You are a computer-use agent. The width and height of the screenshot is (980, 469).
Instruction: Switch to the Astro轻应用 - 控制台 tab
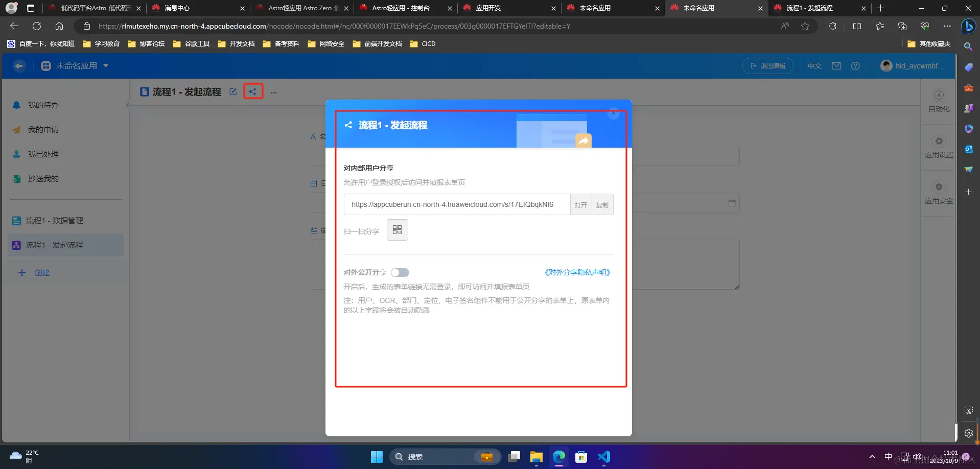pyautogui.click(x=405, y=8)
